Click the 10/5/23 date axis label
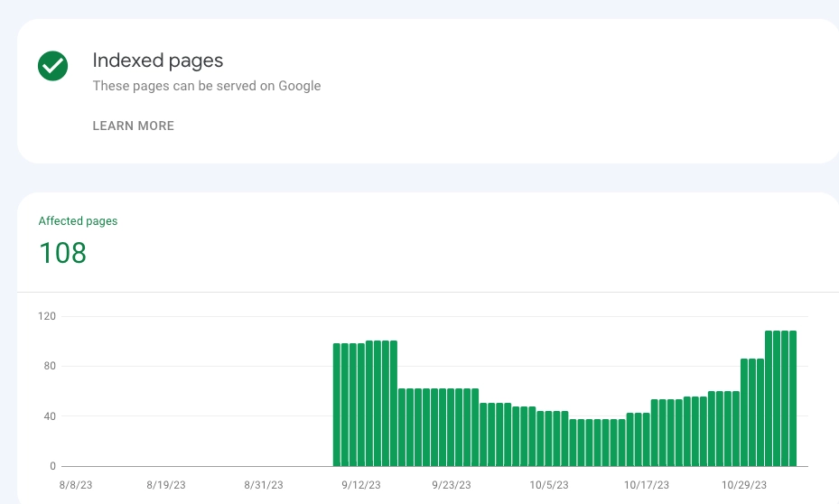 tap(549, 485)
